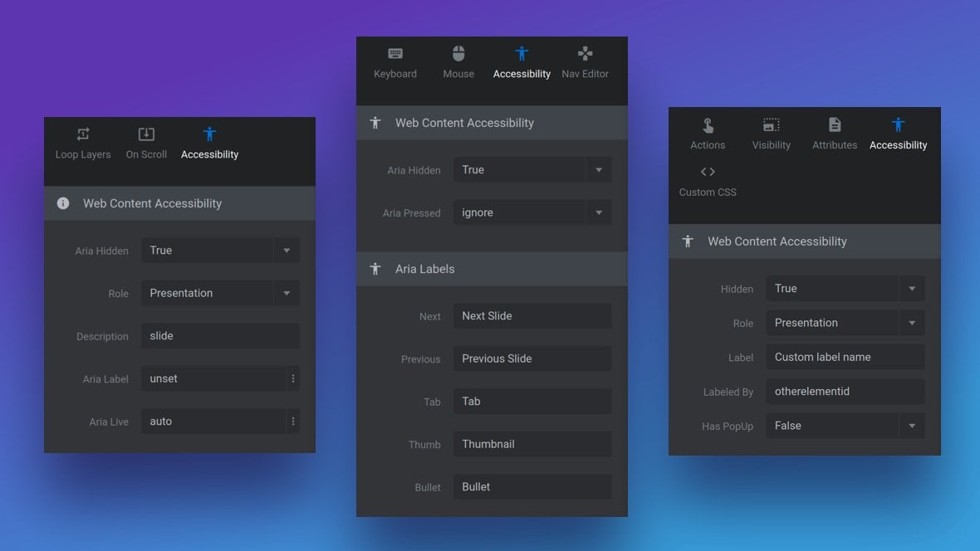Click the Actions tab label
The height and width of the screenshot is (551, 980).
pyautogui.click(x=708, y=145)
